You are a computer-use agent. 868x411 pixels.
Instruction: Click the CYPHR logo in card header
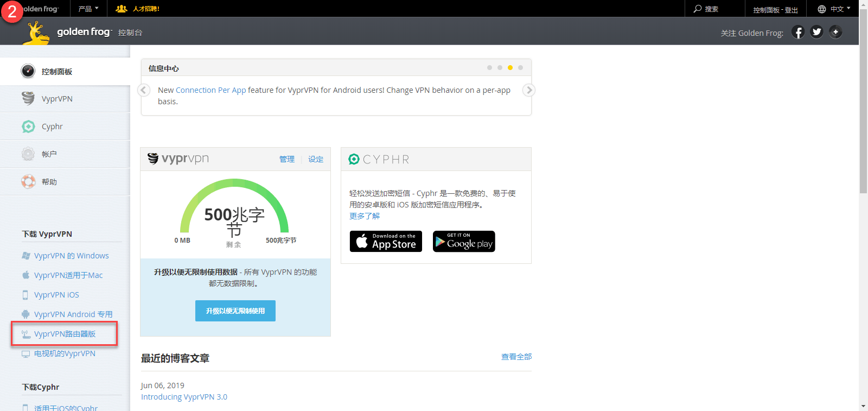click(379, 159)
